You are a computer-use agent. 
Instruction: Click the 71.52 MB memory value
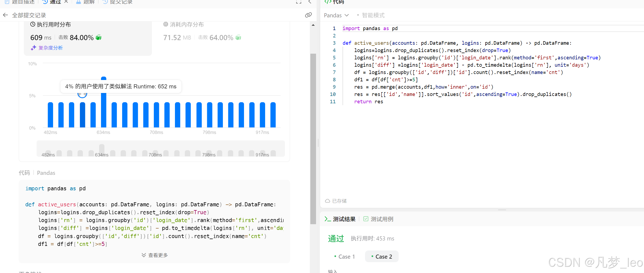(177, 38)
